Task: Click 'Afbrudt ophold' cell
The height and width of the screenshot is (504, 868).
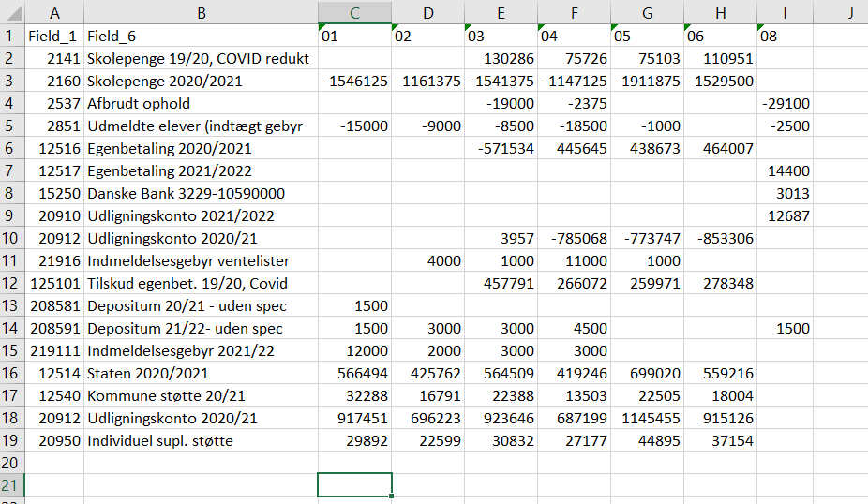Action: pos(201,103)
